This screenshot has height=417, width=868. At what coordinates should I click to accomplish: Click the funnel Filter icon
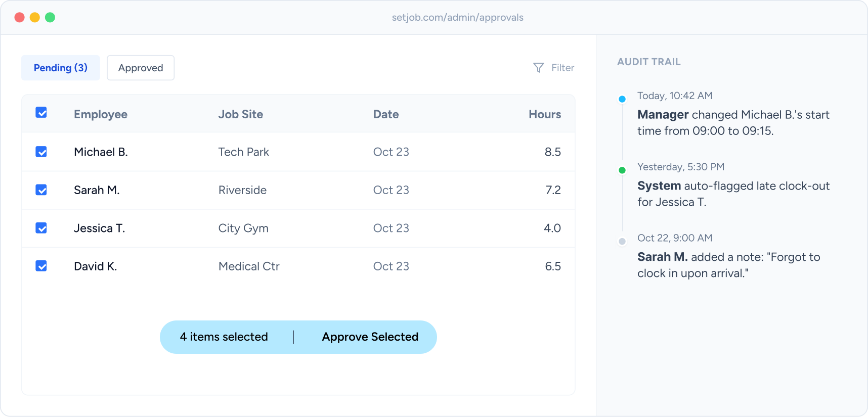538,68
